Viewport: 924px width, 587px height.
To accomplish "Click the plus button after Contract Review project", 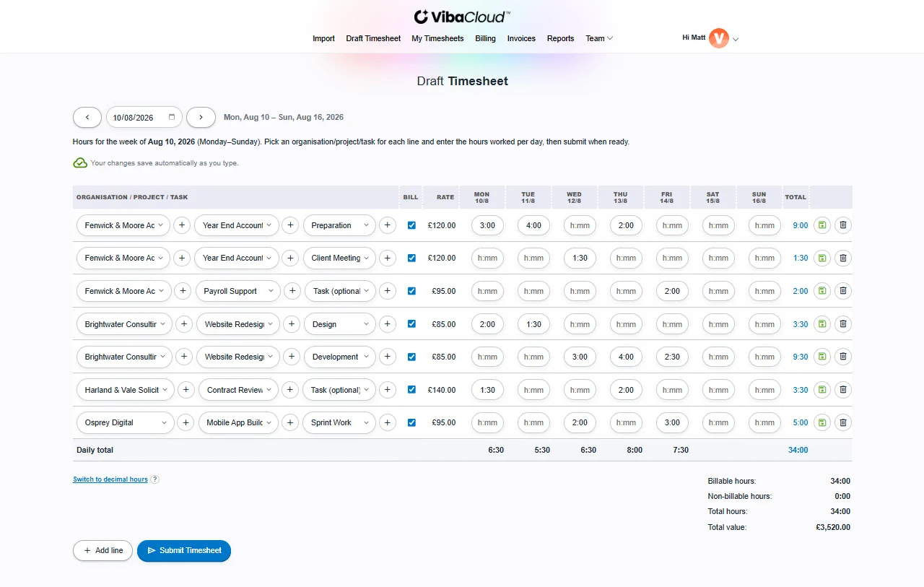I will pyautogui.click(x=290, y=389).
